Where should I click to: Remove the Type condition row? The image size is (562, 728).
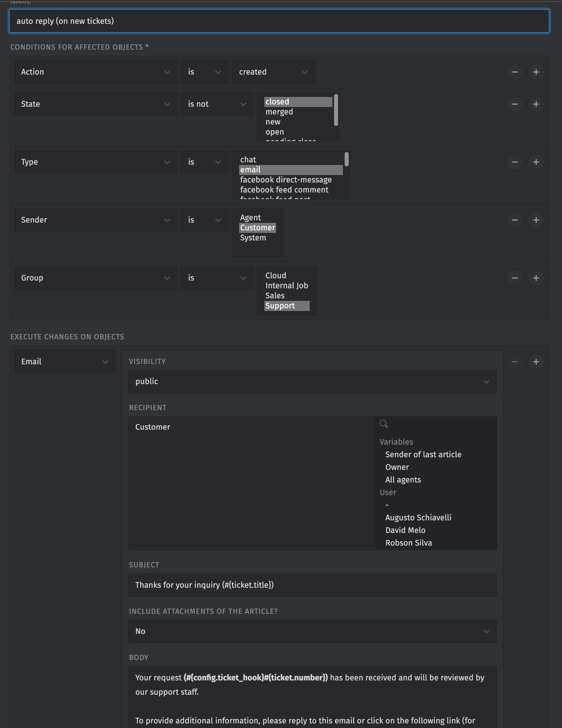515,162
